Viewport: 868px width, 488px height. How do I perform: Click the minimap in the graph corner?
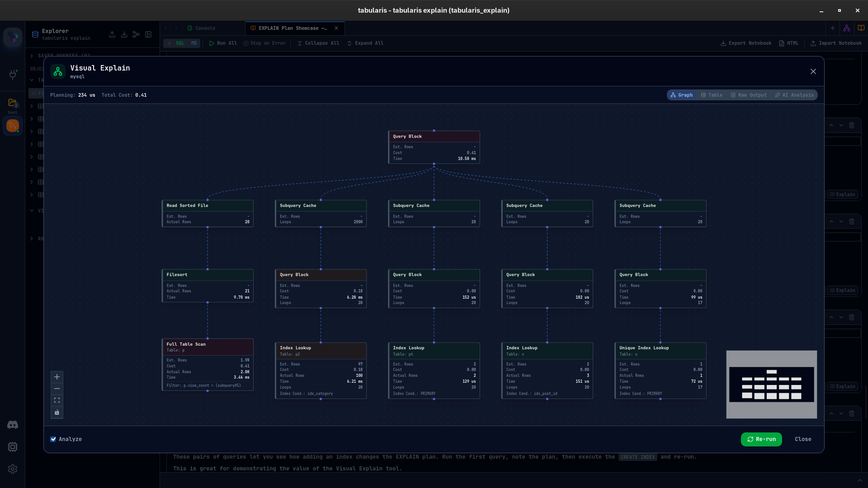click(x=771, y=385)
